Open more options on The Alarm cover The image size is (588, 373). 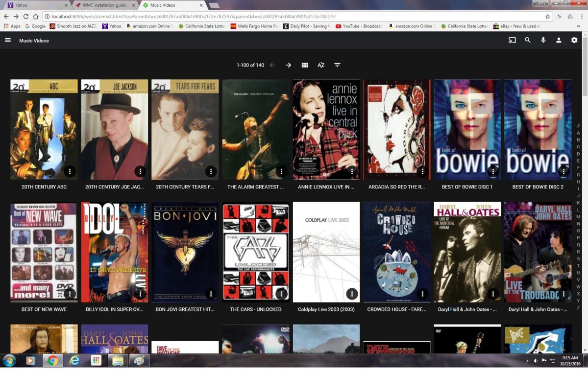tap(281, 171)
